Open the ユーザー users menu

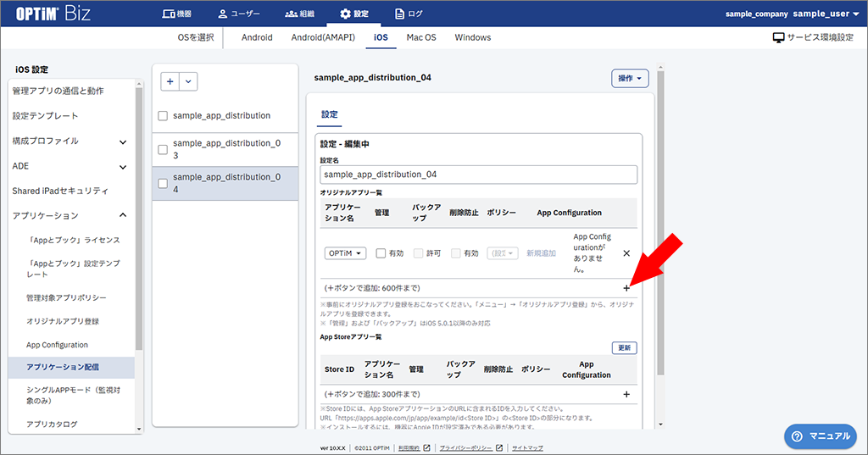click(238, 14)
